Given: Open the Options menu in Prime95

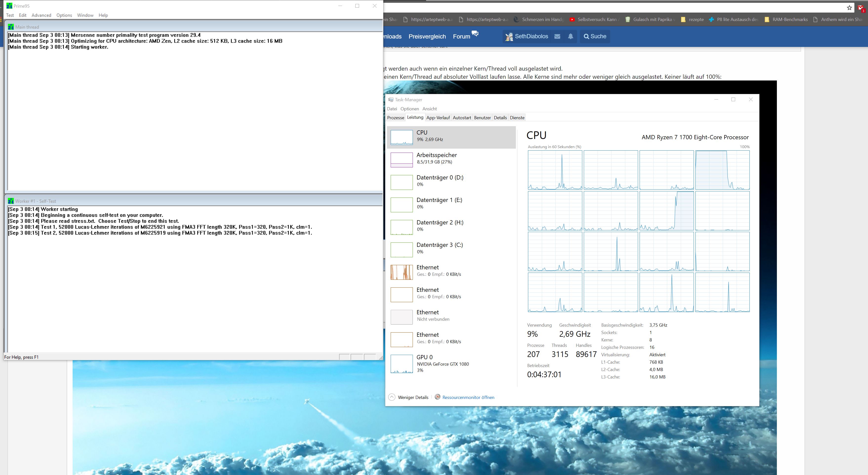Looking at the screenshot, I should (x=64, y=15).
